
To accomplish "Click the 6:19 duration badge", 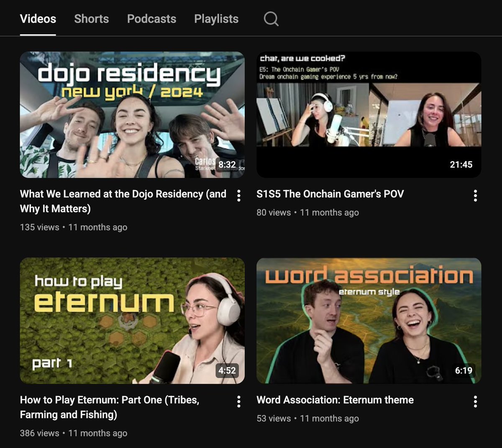I will pyautogui.click(x=464, y=371).
